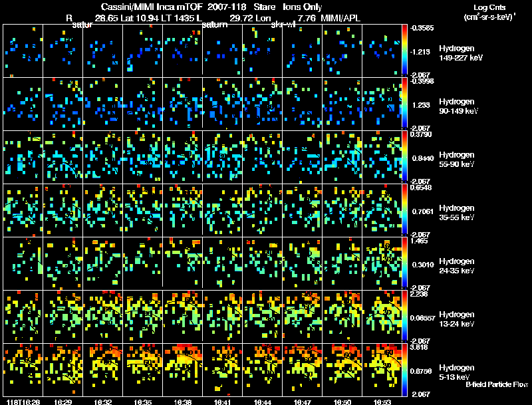Click the '0.8440' color scale value

click(x=423, y=158)
